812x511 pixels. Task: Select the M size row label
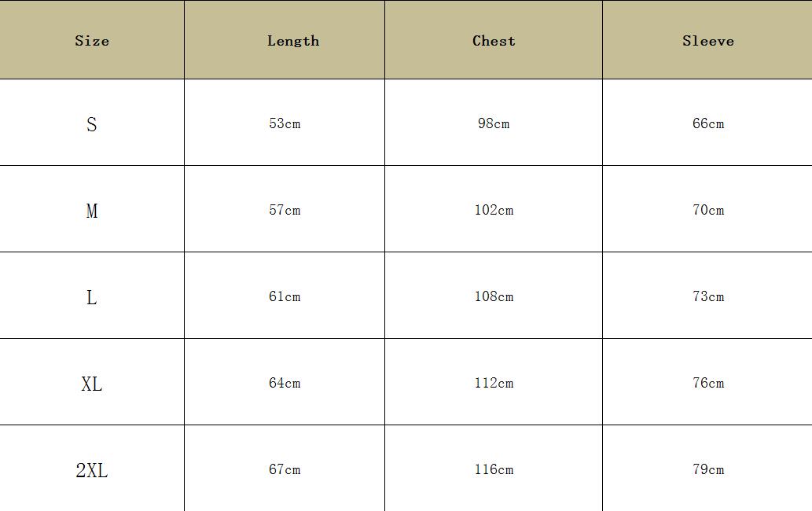(x=92, y=211)
